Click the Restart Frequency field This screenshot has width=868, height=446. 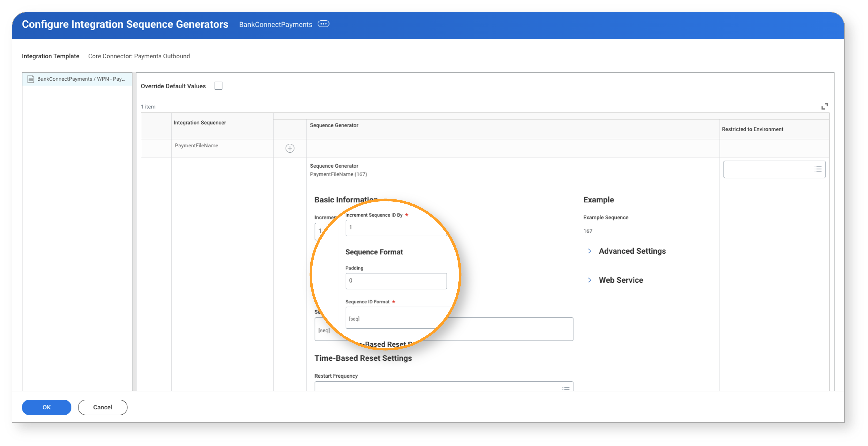pos(444,386)
